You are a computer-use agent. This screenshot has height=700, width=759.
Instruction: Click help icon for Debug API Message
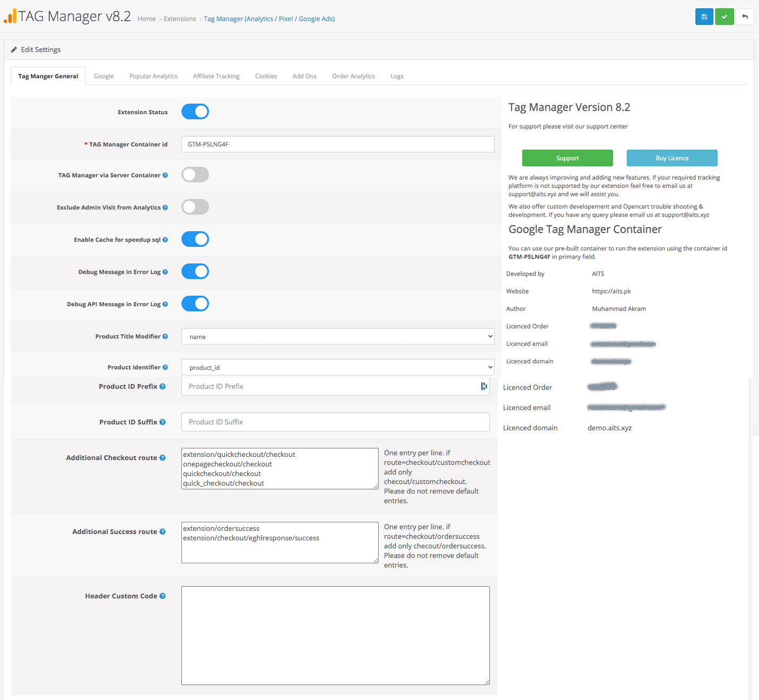[x=165, y=304]
